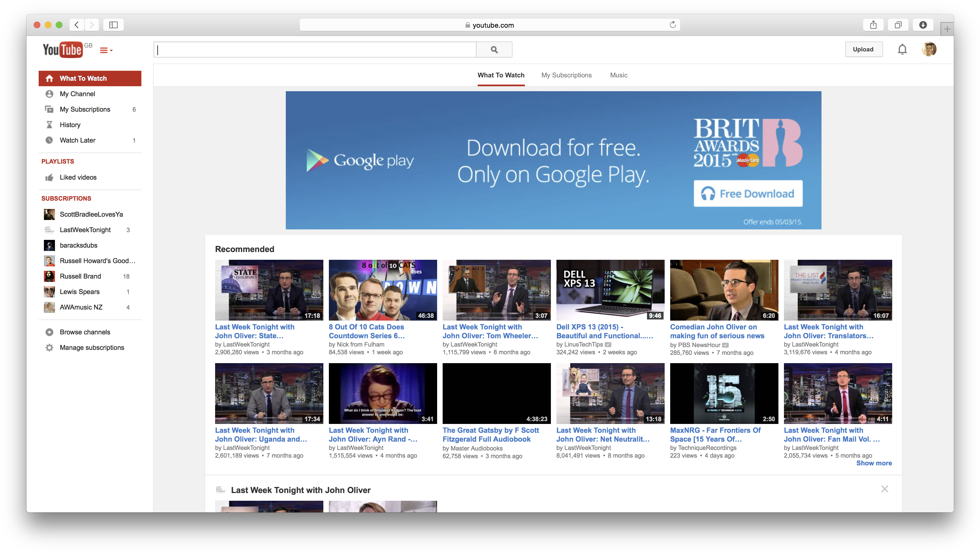This screenshot has height=553, width=980.
Task: Show all tabs in Safari
Action: 898,25
